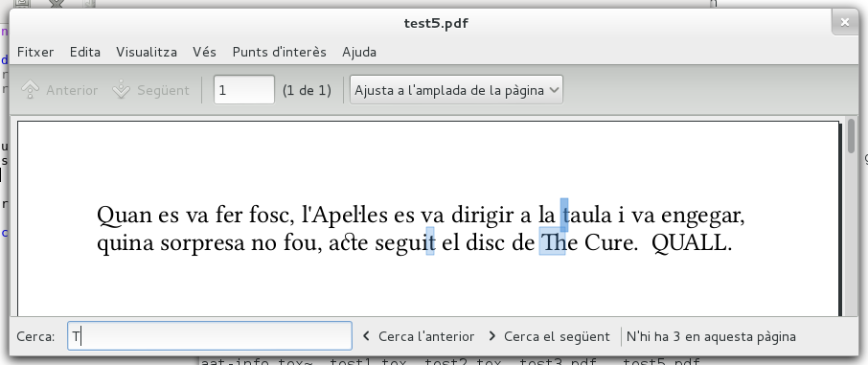Click the word 'Quan' in the document
The width and height of the screenshot is (868, 365).
point(124,216)
